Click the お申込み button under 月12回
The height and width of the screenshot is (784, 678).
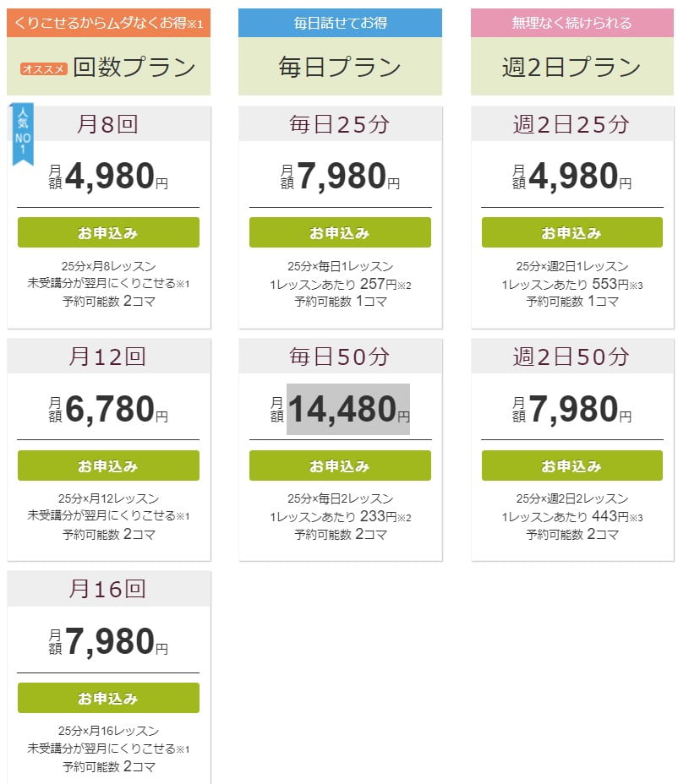coord(107,465)
